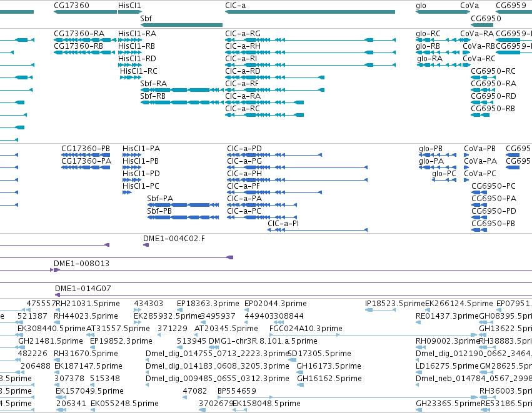This screenshot has height=413, width=532.
Task: Click the ClC-a-PD protein label
Action: pyautogui.click(x=244, y=149)
